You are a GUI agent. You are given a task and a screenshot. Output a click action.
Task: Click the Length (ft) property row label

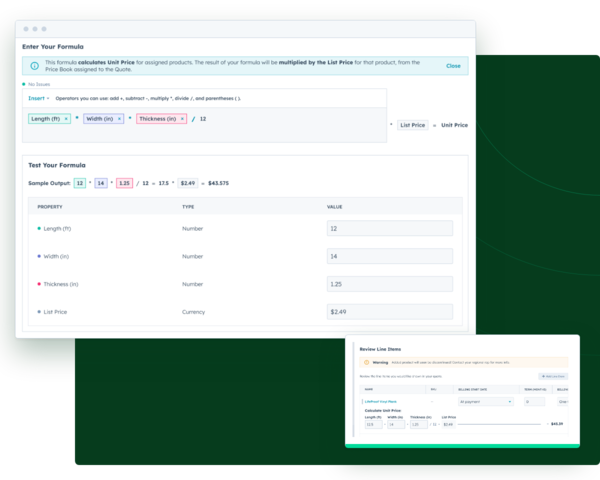[57, 229]
